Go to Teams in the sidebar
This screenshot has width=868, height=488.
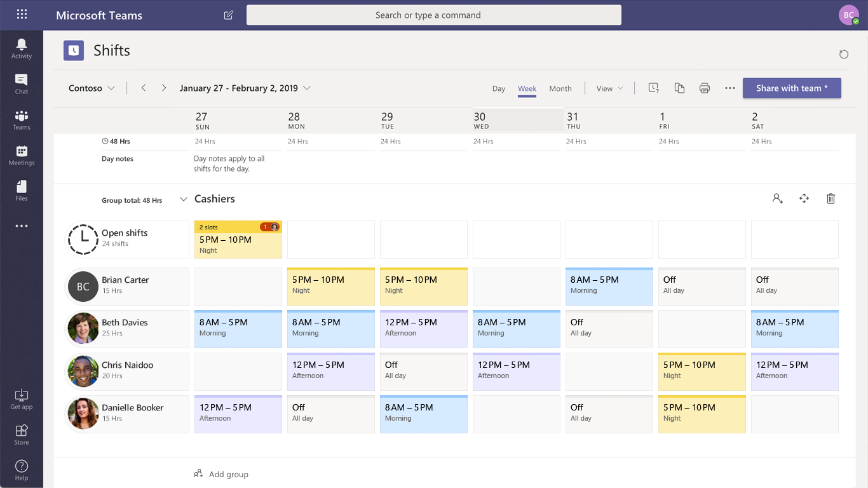pyautogui.click(x=22, y=119)
